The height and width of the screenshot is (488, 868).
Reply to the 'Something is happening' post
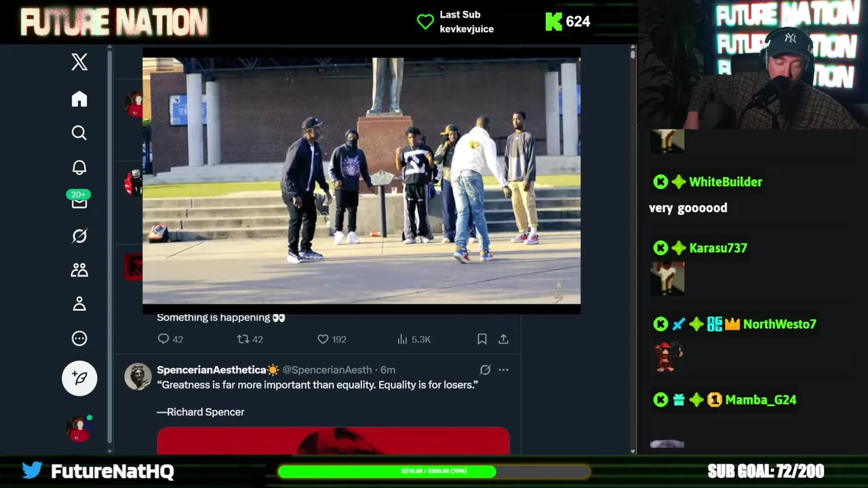(x=170, y=339)
